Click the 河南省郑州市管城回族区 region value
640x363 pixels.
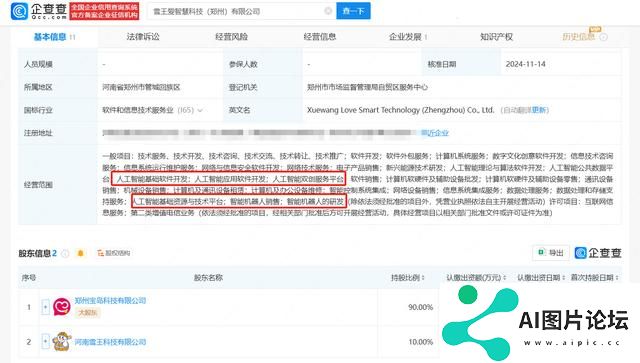tap(141, 87)
